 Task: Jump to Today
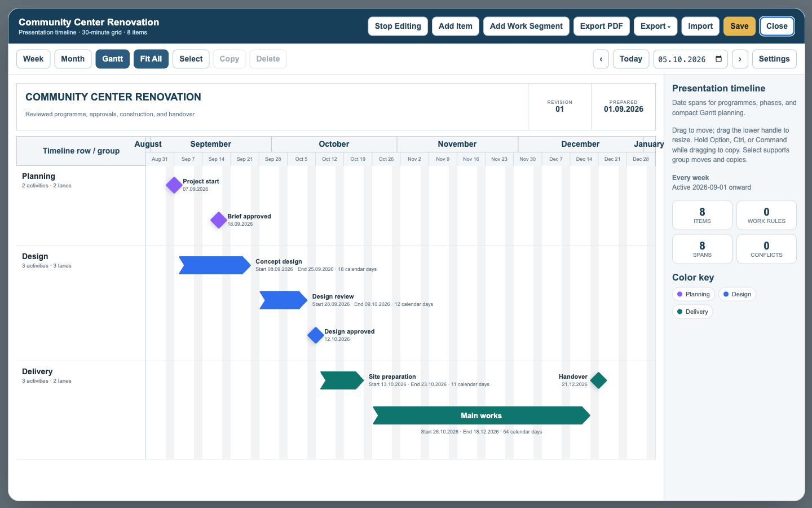631,59
